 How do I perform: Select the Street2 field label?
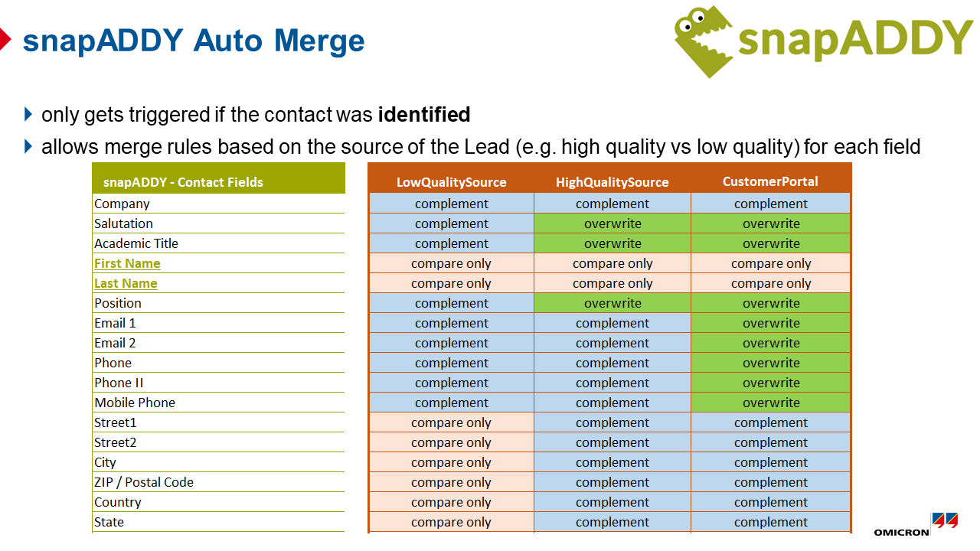(x=116, y=442)
